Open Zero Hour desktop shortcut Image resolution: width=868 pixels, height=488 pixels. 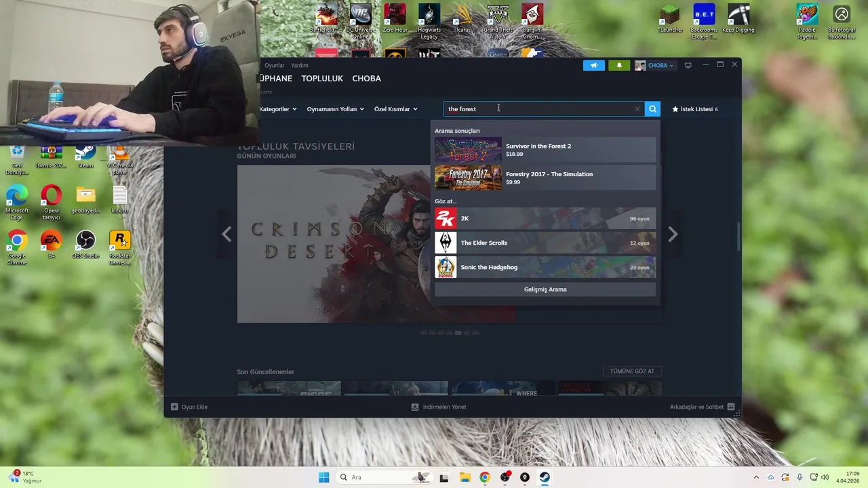tap(395, 19)
